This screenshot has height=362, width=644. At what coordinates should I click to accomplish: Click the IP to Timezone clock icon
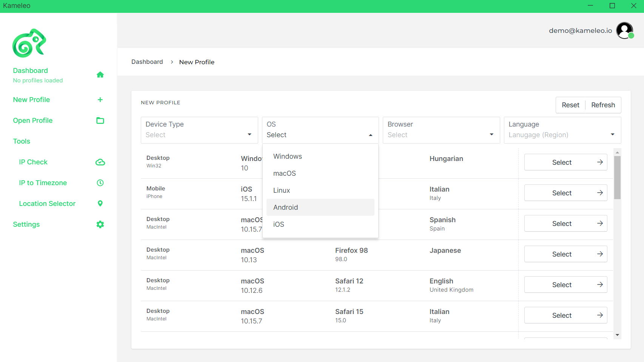pyautogui.click(x=100, y=183)
